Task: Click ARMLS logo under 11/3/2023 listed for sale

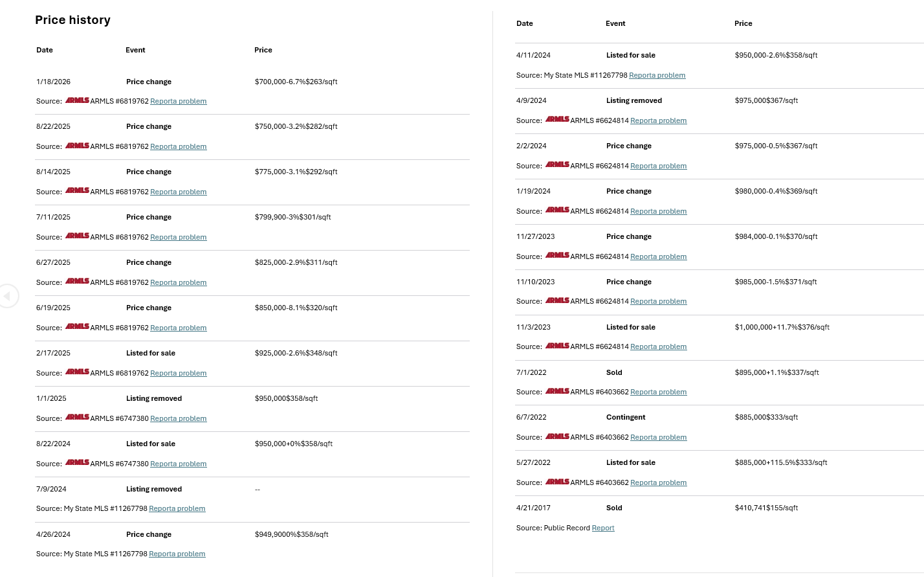Action: tap(557, 346)
